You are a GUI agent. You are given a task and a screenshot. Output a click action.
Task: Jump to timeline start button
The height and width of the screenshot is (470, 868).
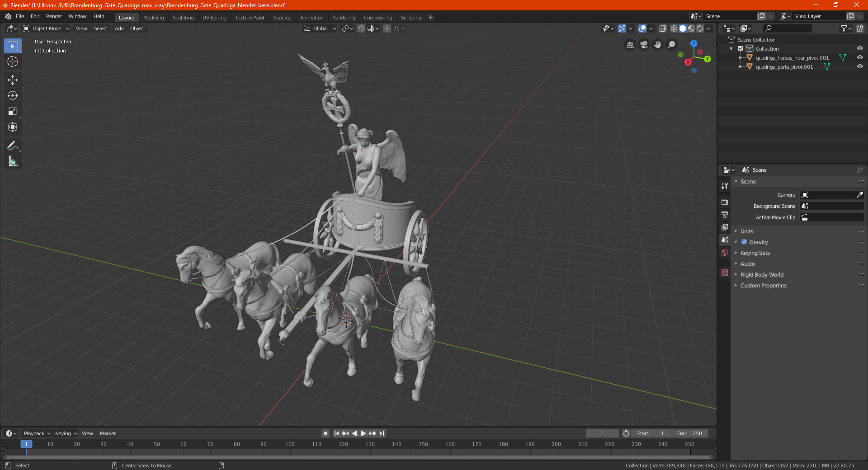click(x=336, y=433)
